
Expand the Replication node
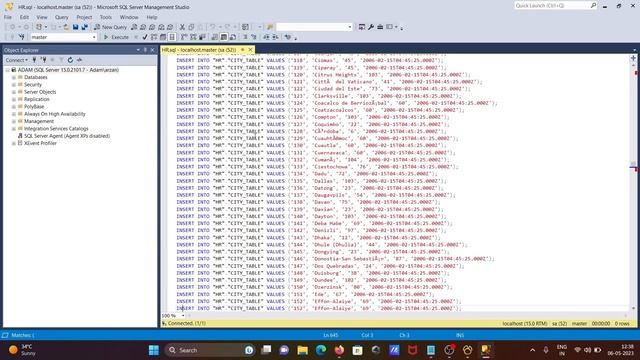(14, 99)
